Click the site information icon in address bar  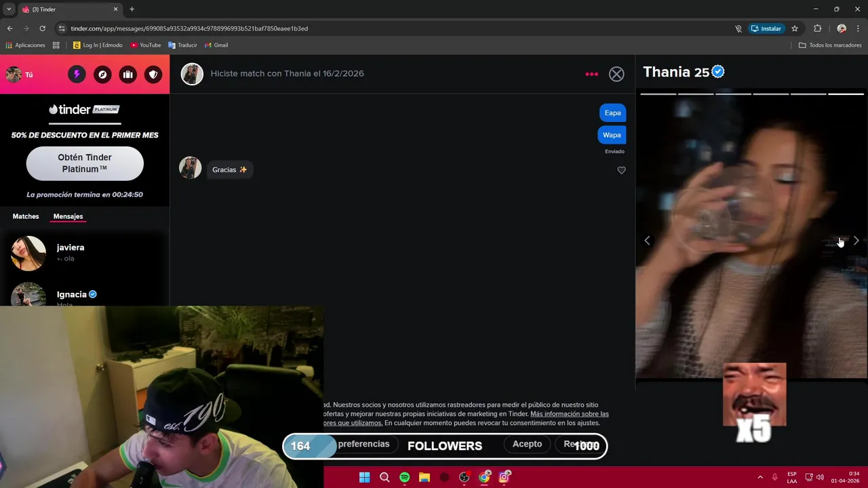point(62,28)
